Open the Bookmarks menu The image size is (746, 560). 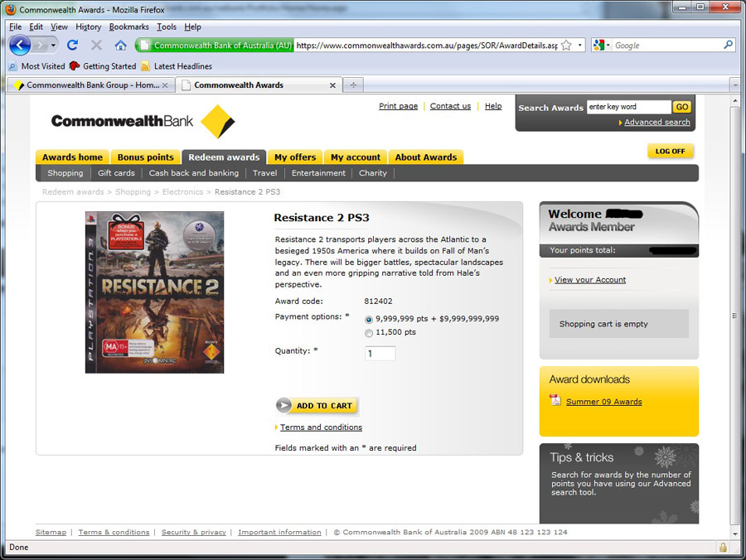point(128,27)
